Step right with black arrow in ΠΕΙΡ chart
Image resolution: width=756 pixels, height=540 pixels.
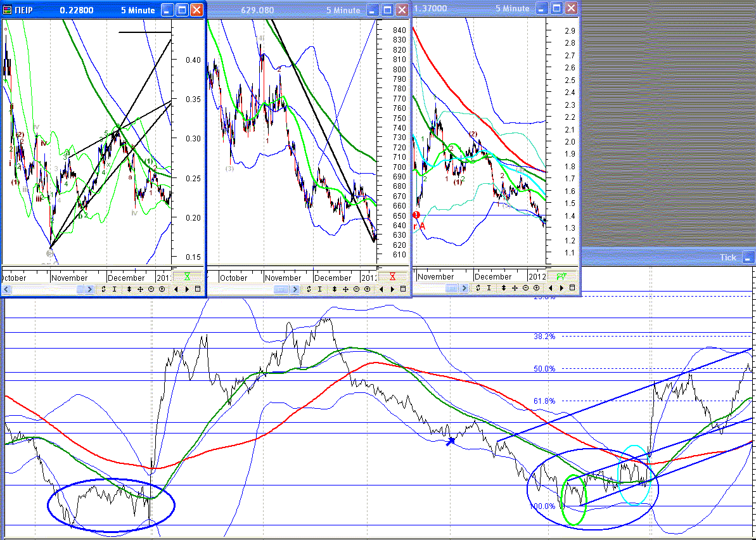click(187, 289)
